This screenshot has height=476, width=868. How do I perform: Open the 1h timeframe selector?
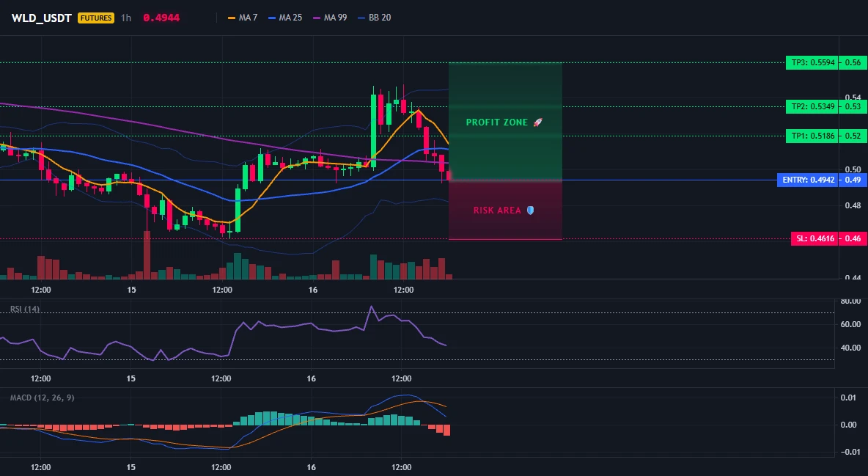point(126,18)
